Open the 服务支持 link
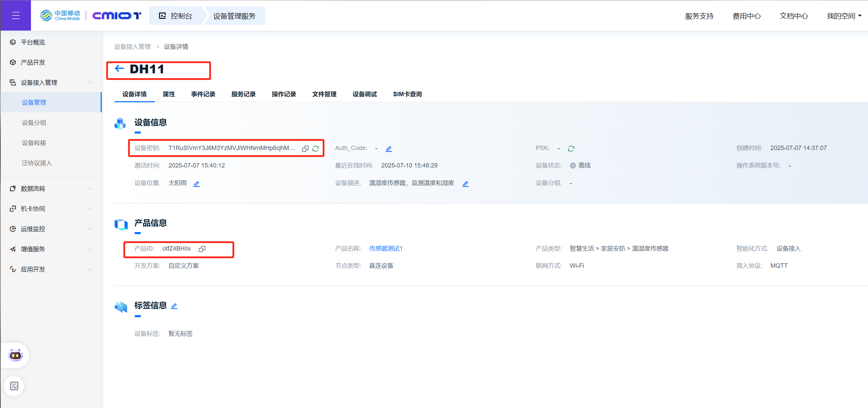The height and width of the screenshot is (408, 868). 699,16
